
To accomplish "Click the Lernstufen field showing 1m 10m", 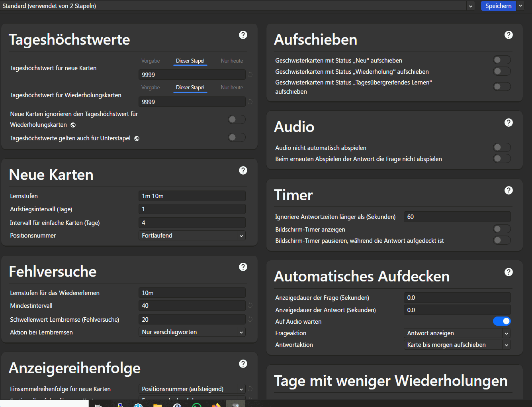I will click(192, 196).
